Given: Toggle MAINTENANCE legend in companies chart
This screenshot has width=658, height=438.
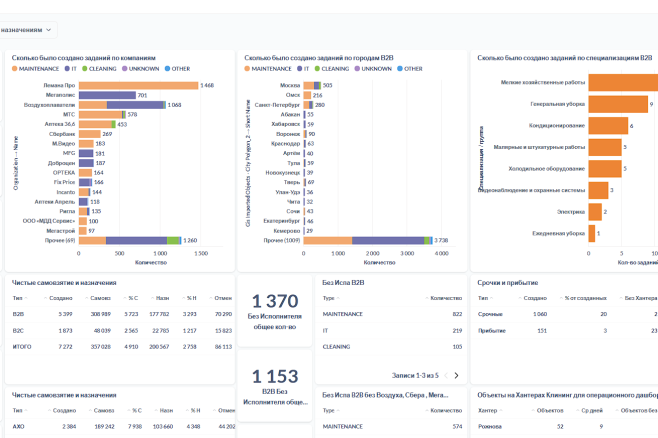Looking at the screenshot, I should 35,69.
